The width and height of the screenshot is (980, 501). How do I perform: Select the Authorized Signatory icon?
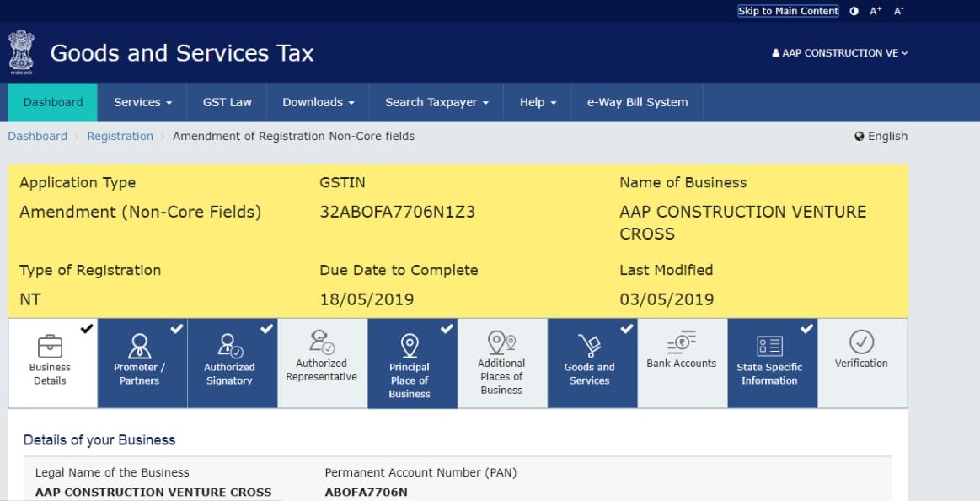pos(229,346)
